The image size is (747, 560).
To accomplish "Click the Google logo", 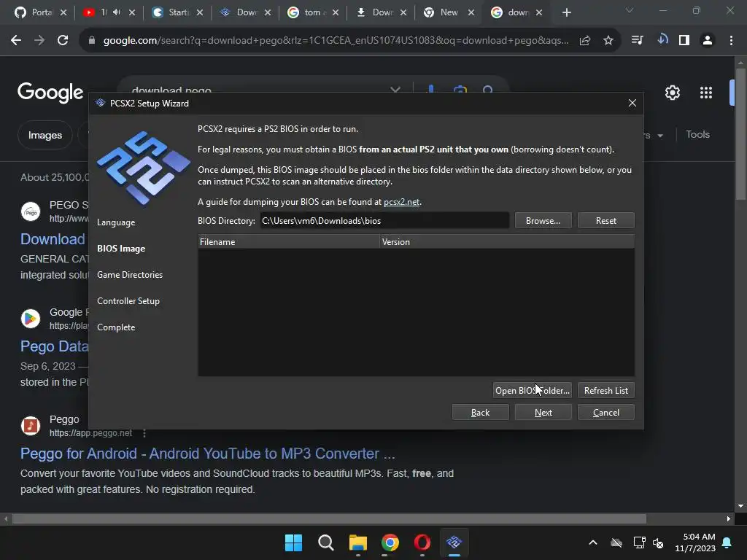I will (x=50, y=93).
